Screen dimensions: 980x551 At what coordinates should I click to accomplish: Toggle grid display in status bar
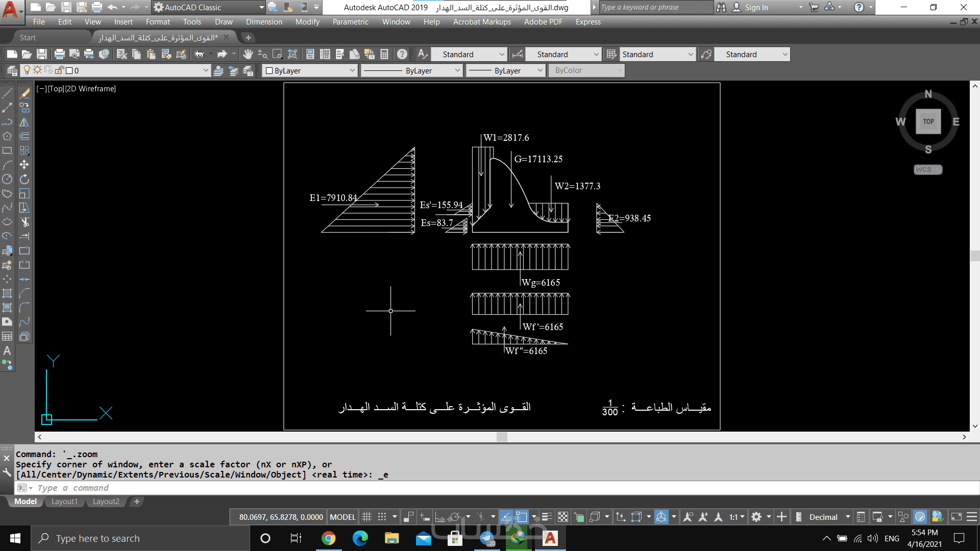(x=366, y=517)
